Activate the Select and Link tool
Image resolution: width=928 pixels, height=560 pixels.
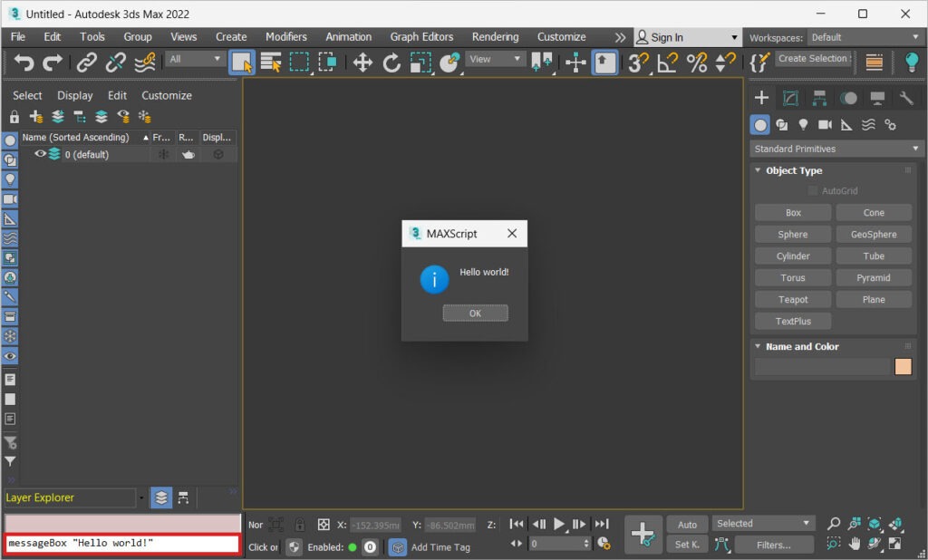[x=86, y=63]
